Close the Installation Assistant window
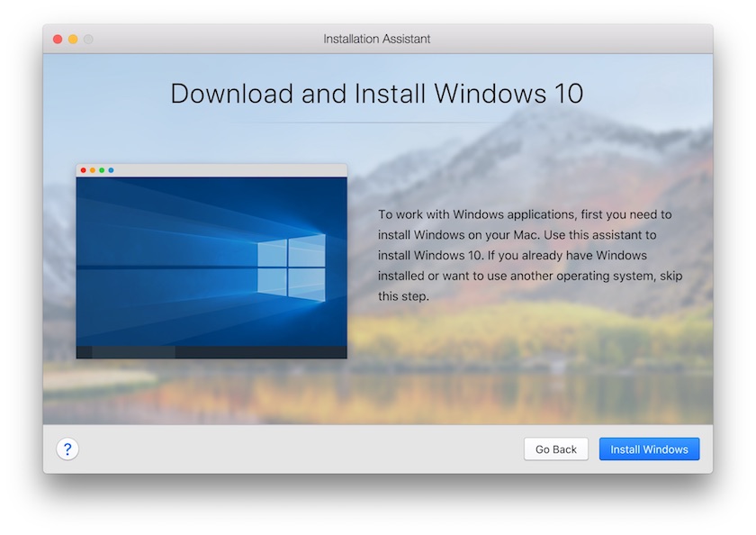Image resolution: width=756 pixels, height=535 pixels. point(58,39)
